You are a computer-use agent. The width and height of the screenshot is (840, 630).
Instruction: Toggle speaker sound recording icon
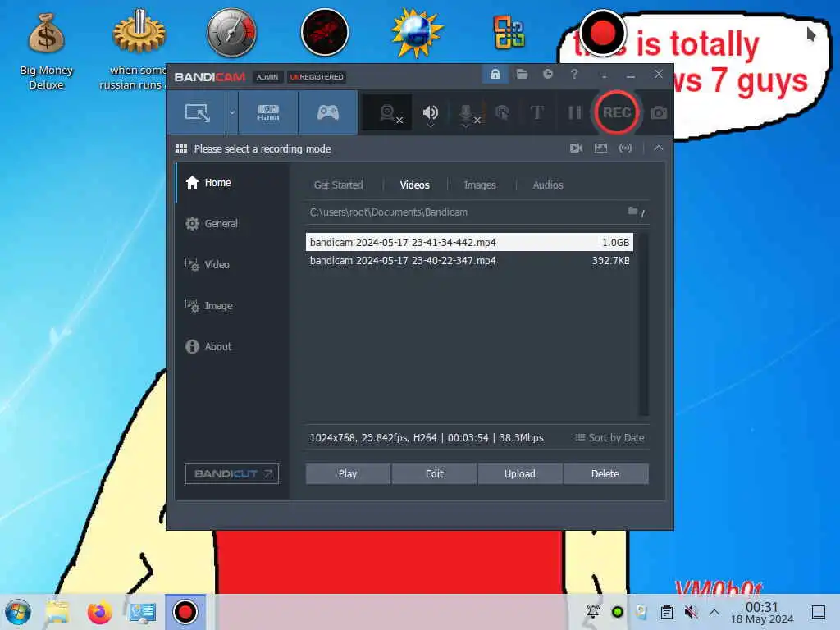pyautogui.click(x=430, y=113)
